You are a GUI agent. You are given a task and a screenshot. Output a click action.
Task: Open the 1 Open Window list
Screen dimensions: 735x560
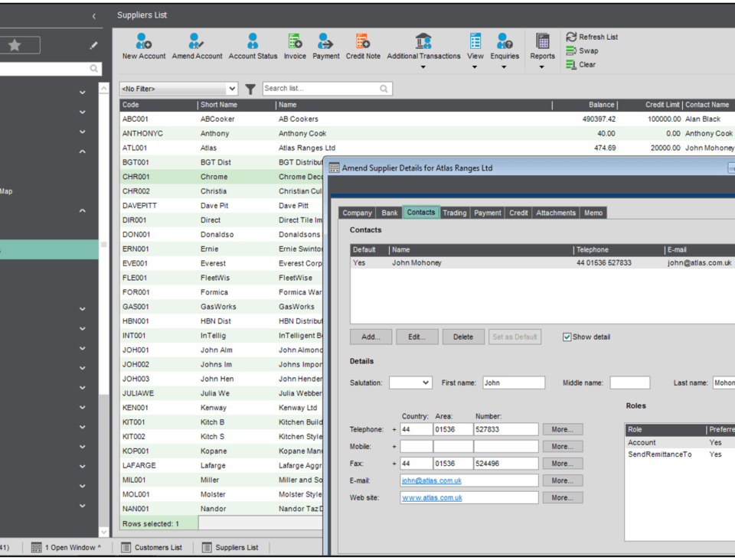tap(66, 547)
